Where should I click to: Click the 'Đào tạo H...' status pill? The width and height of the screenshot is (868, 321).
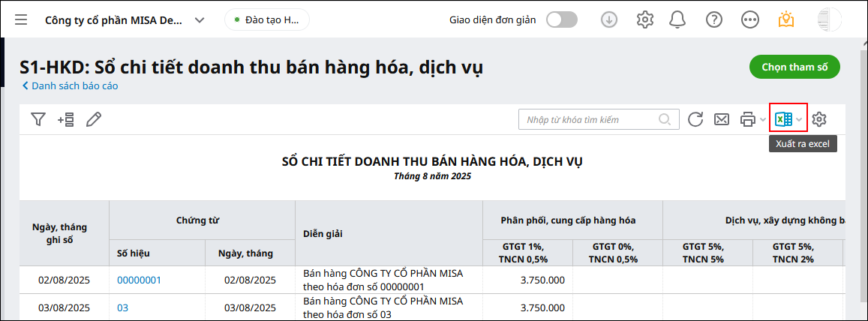[x=267, y=20]
